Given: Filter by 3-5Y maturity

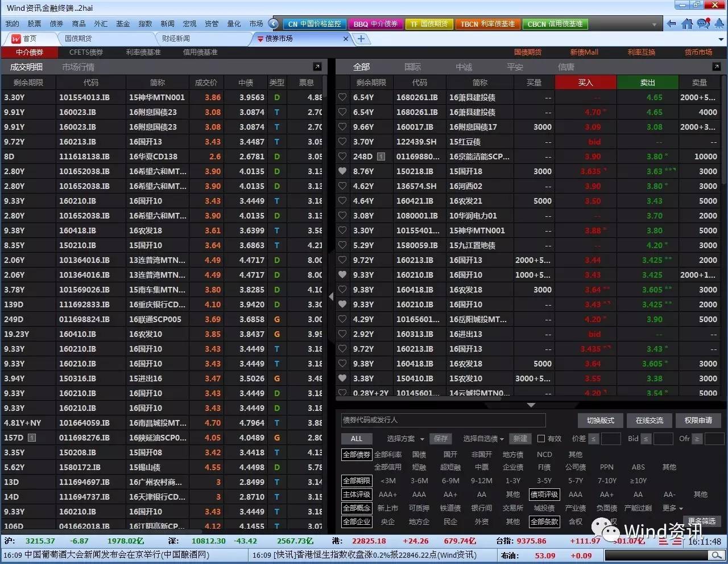Looking at the screenshot, I should coord(544,481).
